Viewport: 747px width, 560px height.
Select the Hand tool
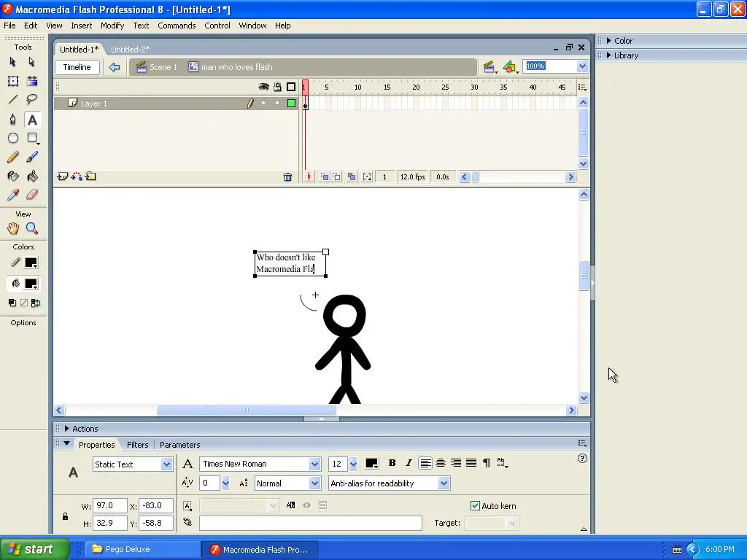(x=13, y=228)
